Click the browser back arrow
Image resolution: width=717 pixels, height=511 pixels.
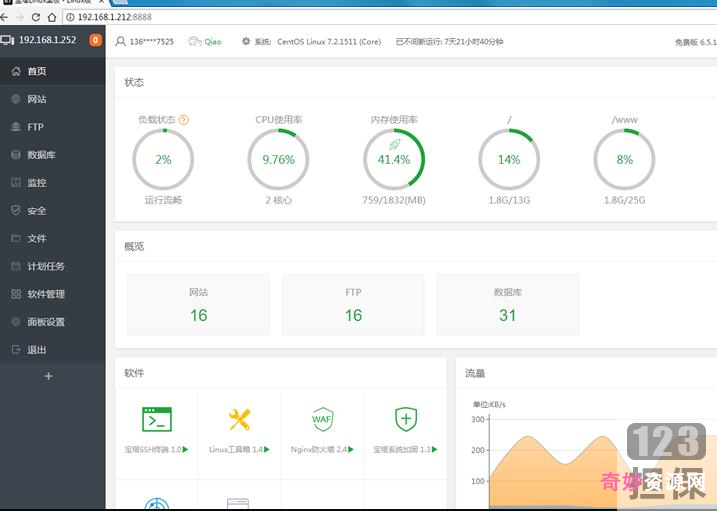click(x=4, y=17)
